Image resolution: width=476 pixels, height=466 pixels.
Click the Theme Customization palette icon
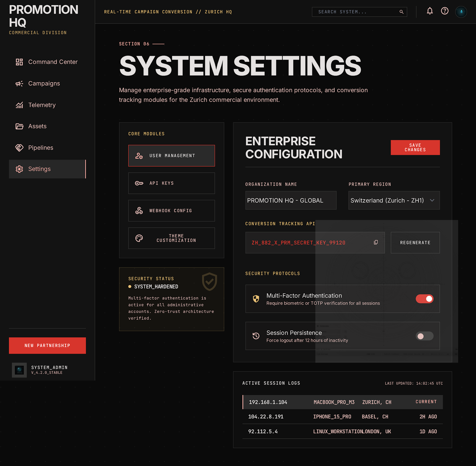point(139,238)
